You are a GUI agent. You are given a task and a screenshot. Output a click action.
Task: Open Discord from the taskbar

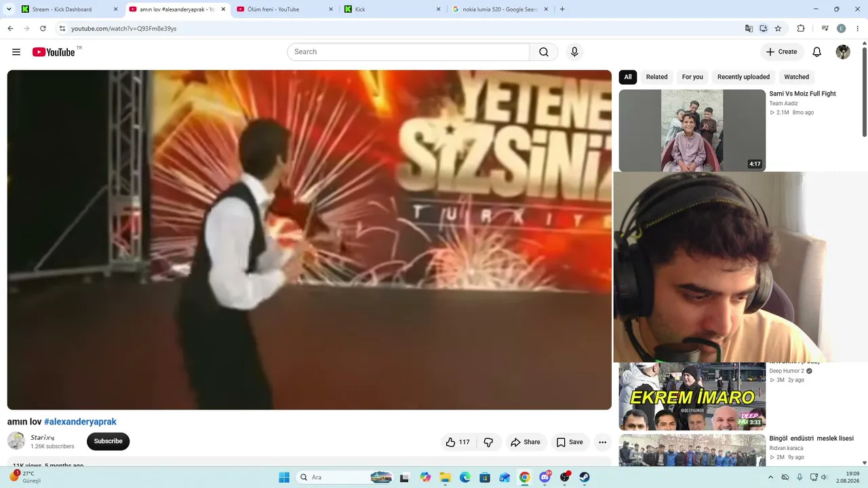545,477
